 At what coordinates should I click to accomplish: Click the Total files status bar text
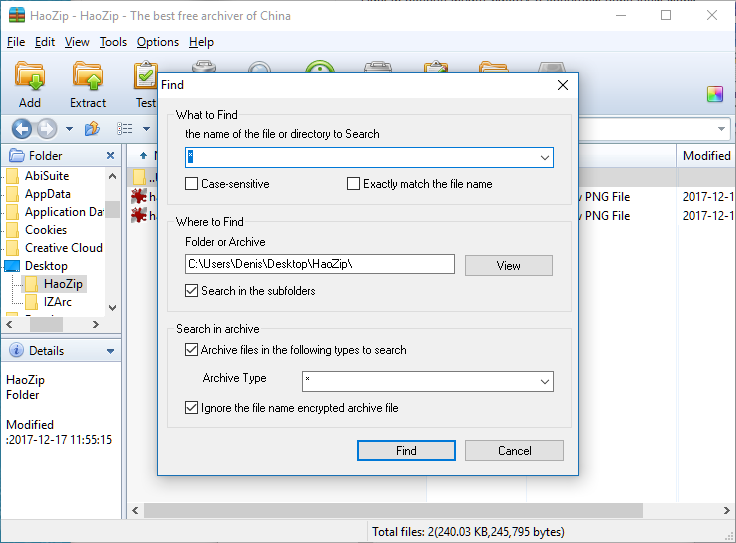tap(468, 531)
